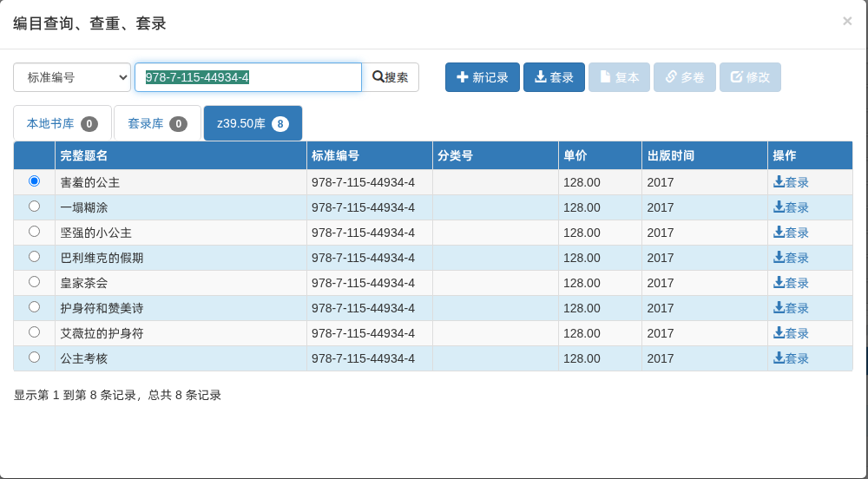
Task: Click the plus icon for 新记录
Action: pyautogui.click(x=462, y=76)
